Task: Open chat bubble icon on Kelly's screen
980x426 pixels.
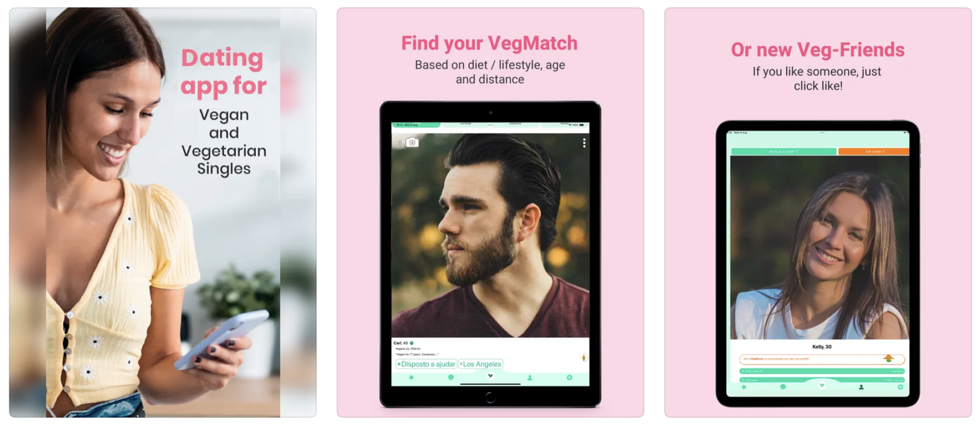Action: click(783, 387)
